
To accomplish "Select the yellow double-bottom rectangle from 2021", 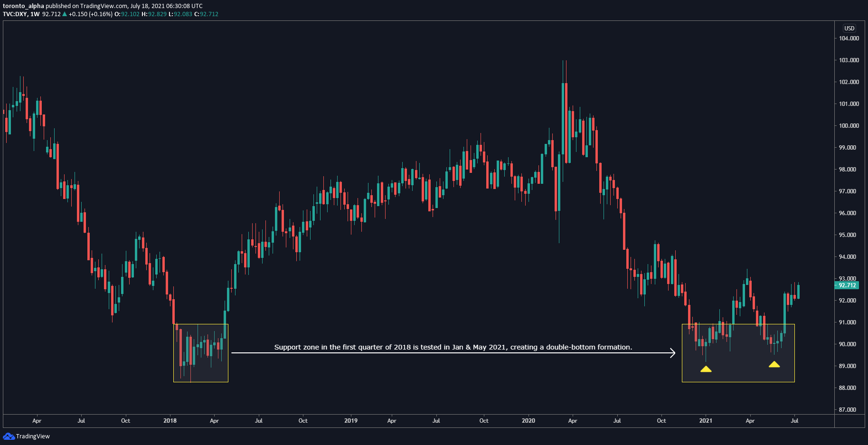I will pyautogui.click(x=738, y=352).
